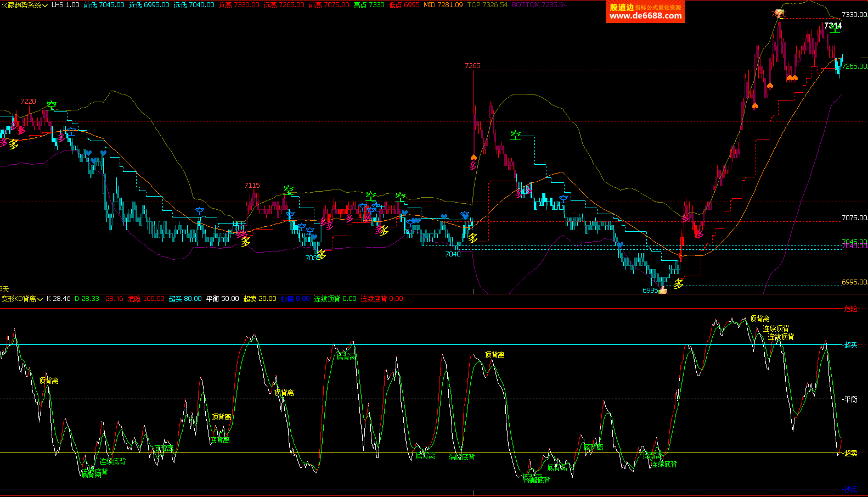The height and width of the screenshot is (497, 868).
Task: Open the www.de6688.com watermark link
Action: pos(645,16)
